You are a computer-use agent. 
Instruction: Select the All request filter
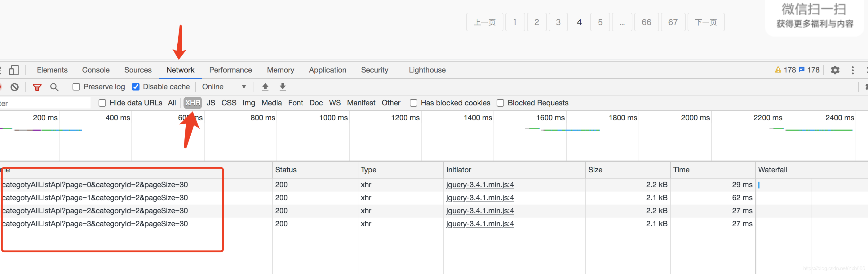[172, 103]
